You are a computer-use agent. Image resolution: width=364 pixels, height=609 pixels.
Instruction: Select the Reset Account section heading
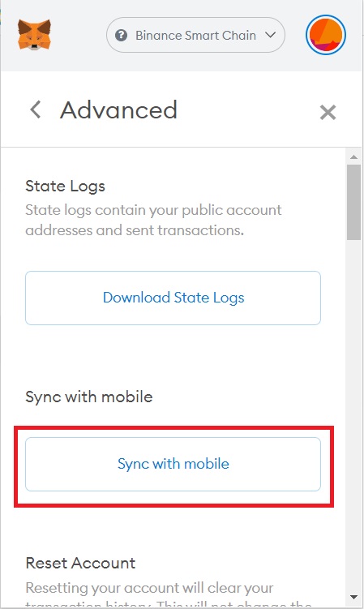80,563
